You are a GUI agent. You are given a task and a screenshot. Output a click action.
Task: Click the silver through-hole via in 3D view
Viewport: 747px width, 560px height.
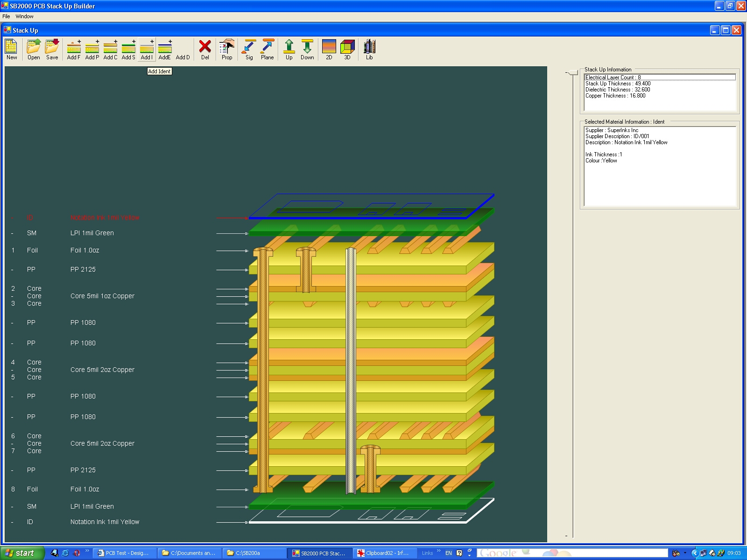pyautogui.click(x=351, y=371)
